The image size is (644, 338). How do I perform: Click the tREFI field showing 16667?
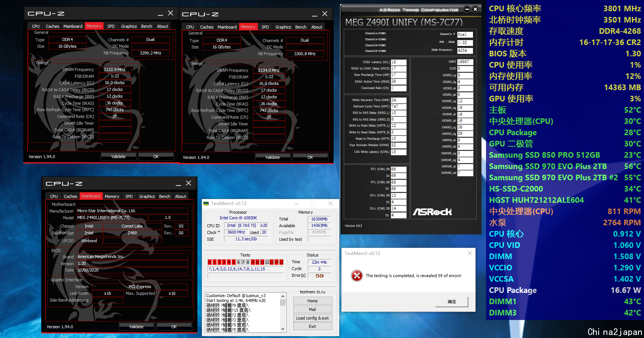[465, 62]
